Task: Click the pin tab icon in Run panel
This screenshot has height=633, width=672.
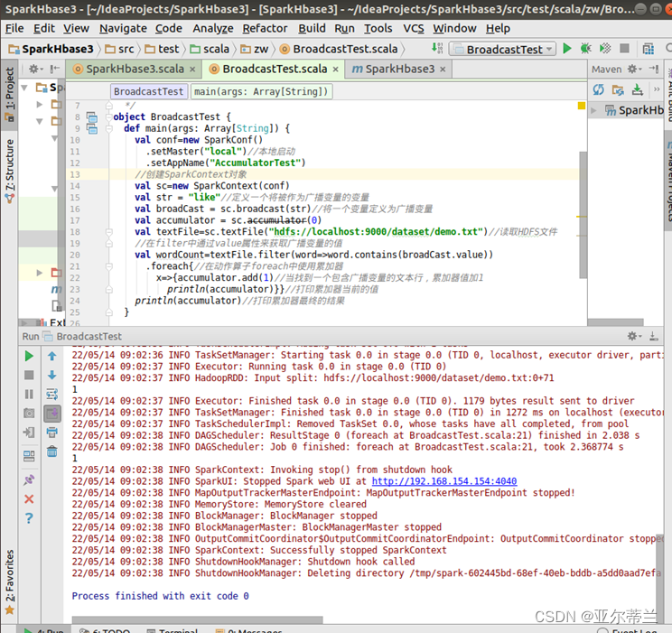Action: 29,480
